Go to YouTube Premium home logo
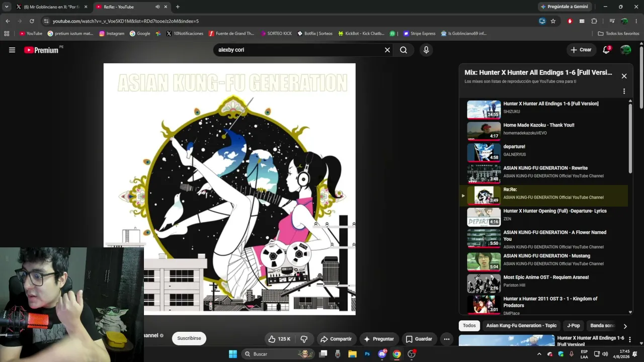 [41, 50]
